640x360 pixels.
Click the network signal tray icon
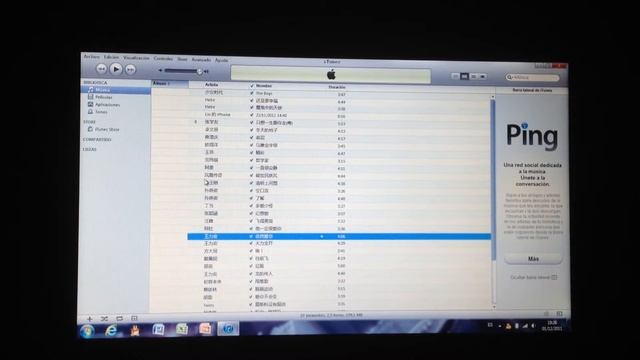525,326
